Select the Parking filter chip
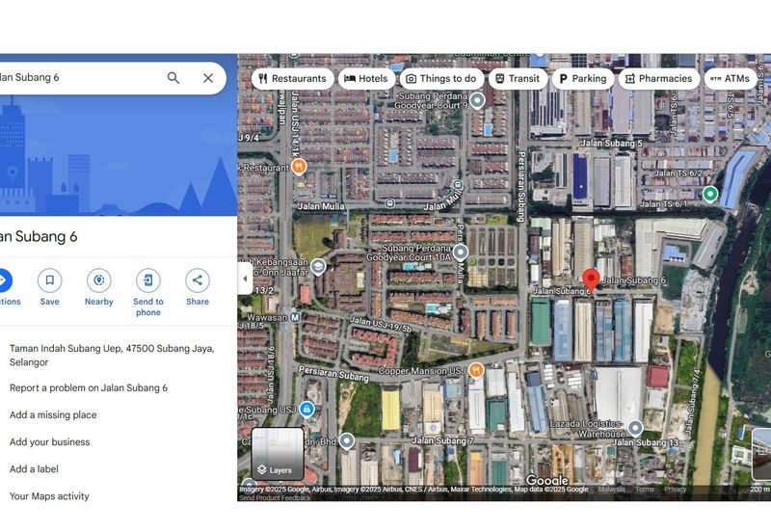The width and height of the screenshot is (771, 532). pyautogui.click(x=582, y=79)
